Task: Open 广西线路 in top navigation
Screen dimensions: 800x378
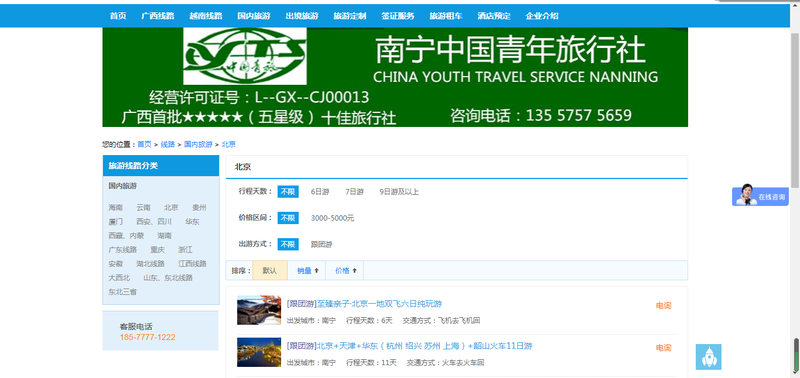Action: 158,16
